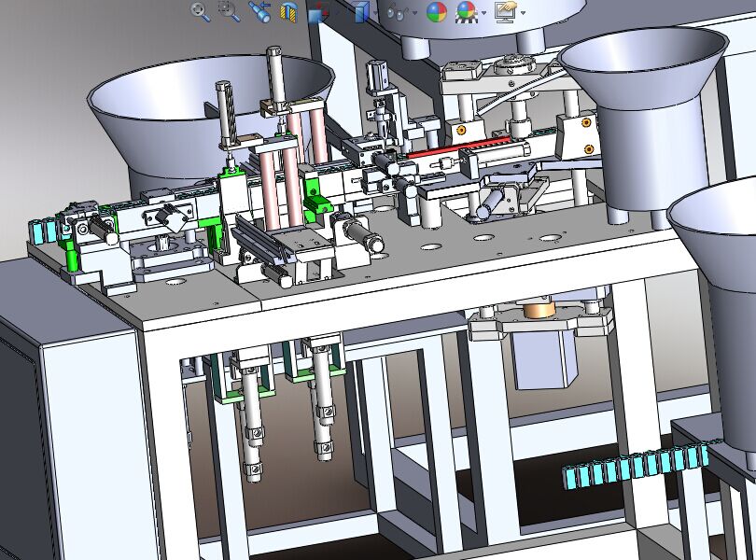
Task: Click the Edit Appearance color ball
Action: (x=437, y=11)
